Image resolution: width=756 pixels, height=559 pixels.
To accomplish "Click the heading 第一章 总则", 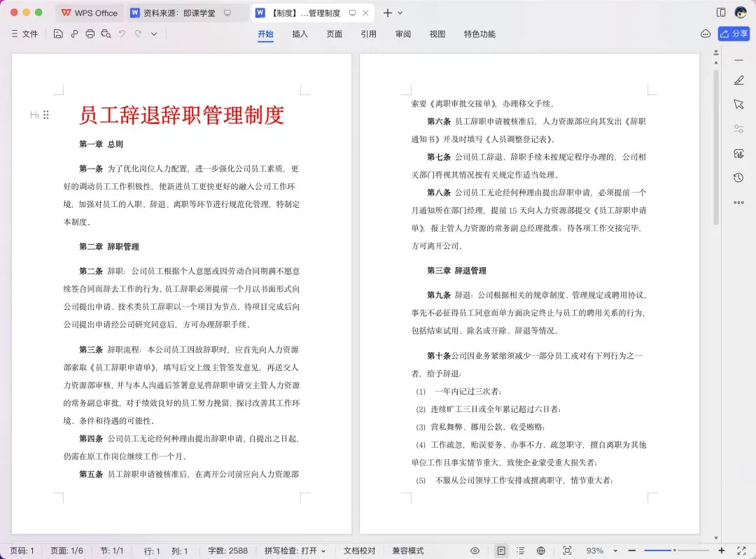I will (x=101, y=144).
